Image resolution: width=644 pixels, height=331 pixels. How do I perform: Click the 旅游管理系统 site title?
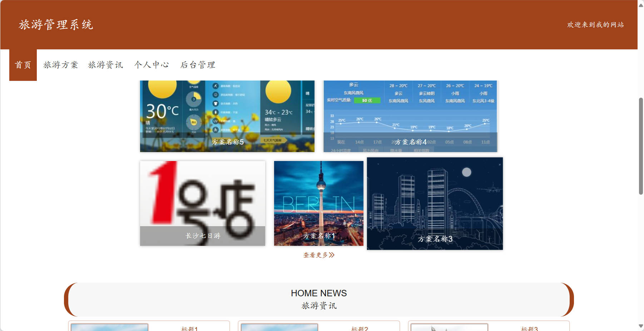[x=56, y=25]
